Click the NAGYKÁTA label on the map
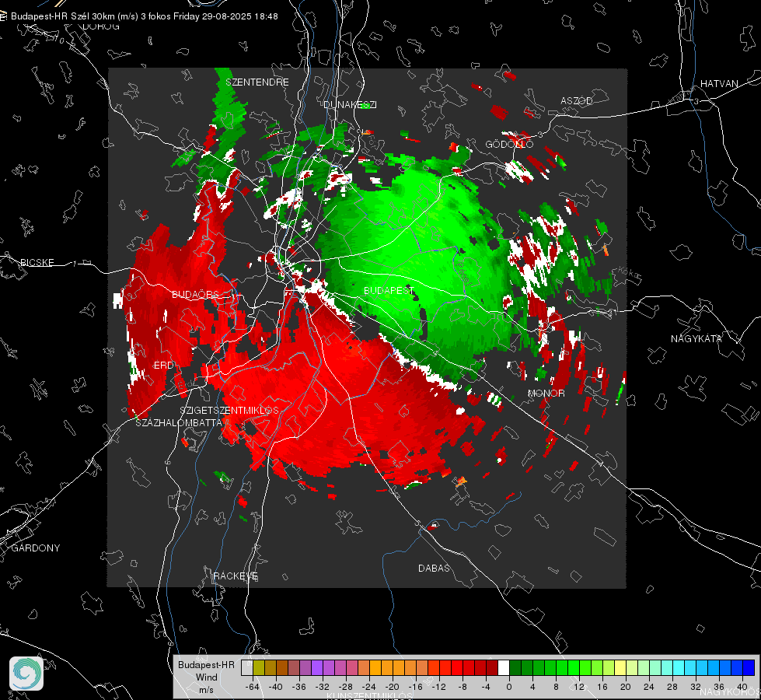 pos(696,338)
